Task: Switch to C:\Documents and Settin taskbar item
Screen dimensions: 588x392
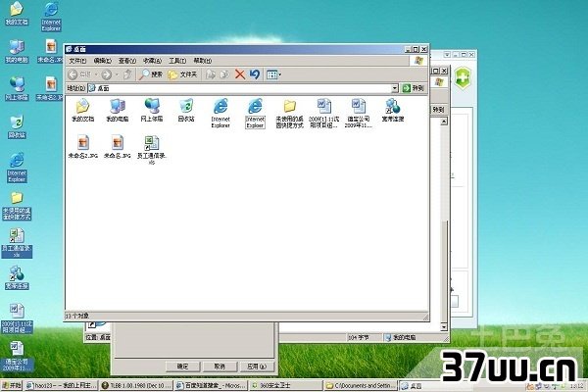Action: [x=361, y=385]
